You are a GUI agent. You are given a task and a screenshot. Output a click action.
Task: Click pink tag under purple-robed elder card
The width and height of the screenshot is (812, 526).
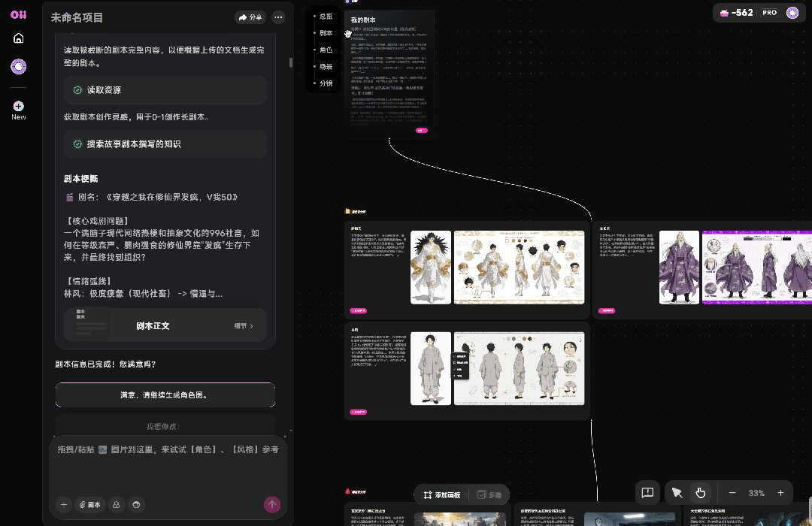(607, 310)
